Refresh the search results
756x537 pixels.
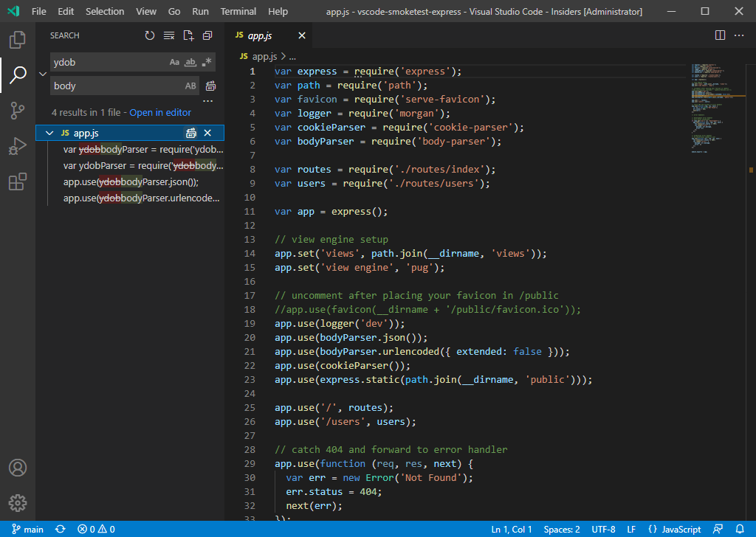coord(150,35)
